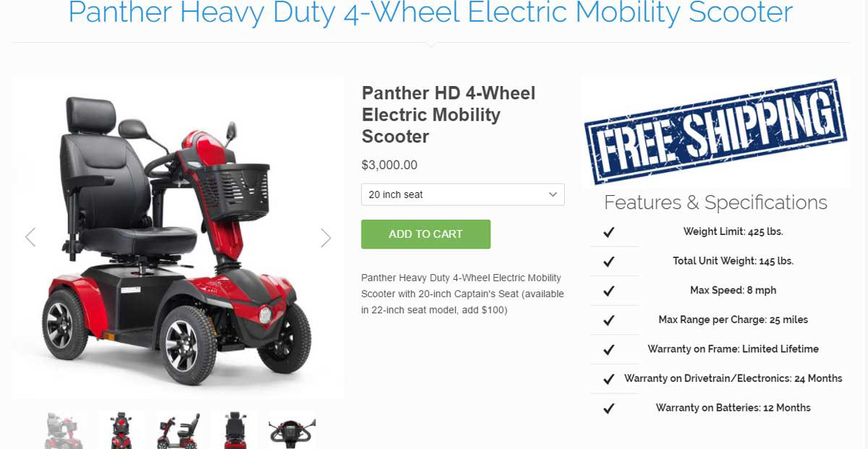Show the previous product image with left arrow
Screen dimensions: 868x449
pyautogui.click(x=30, y=237)
